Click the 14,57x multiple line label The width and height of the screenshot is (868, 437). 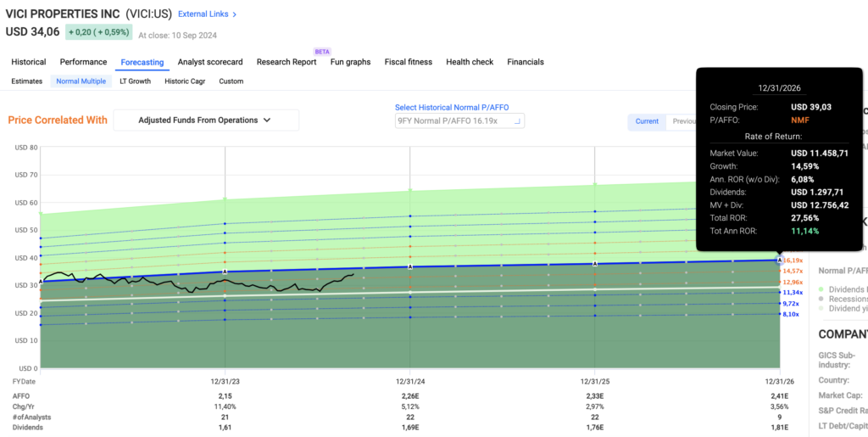[793, 271]
